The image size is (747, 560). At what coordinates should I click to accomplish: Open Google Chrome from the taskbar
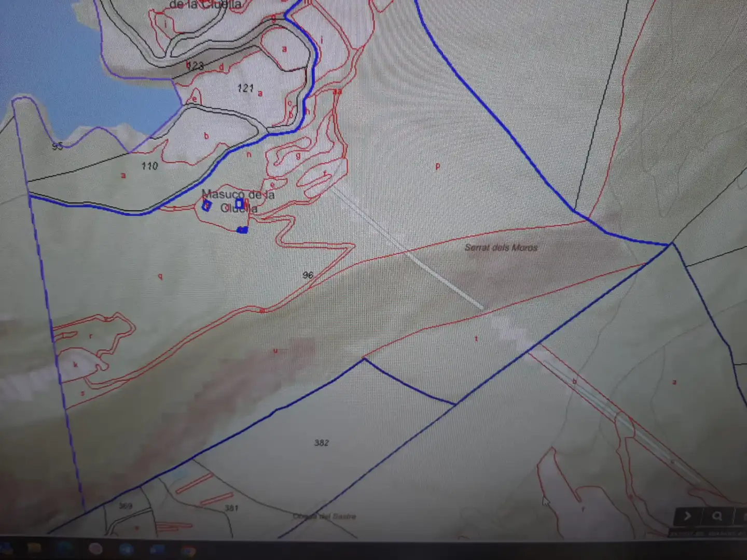pos(188,551)
